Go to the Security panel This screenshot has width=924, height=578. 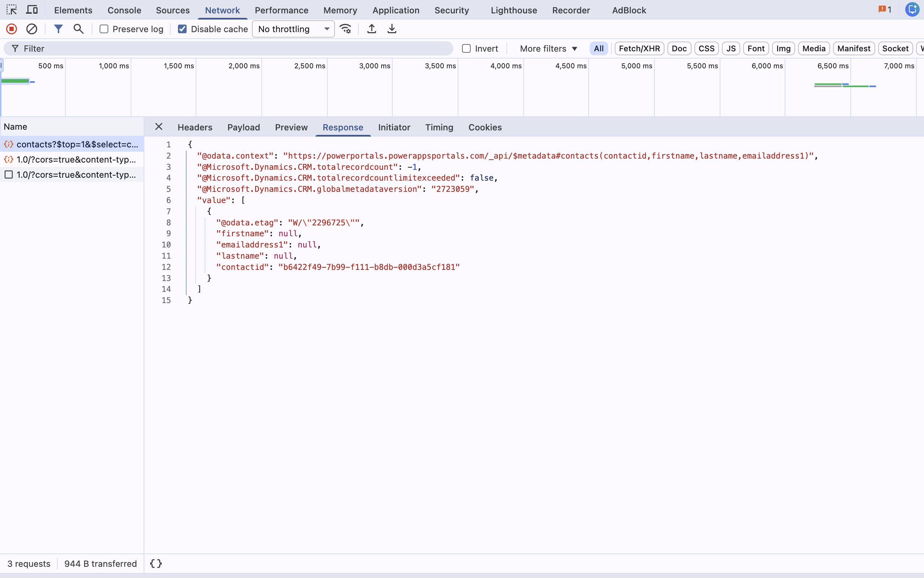pyautogui.click(x=452, y=10)
